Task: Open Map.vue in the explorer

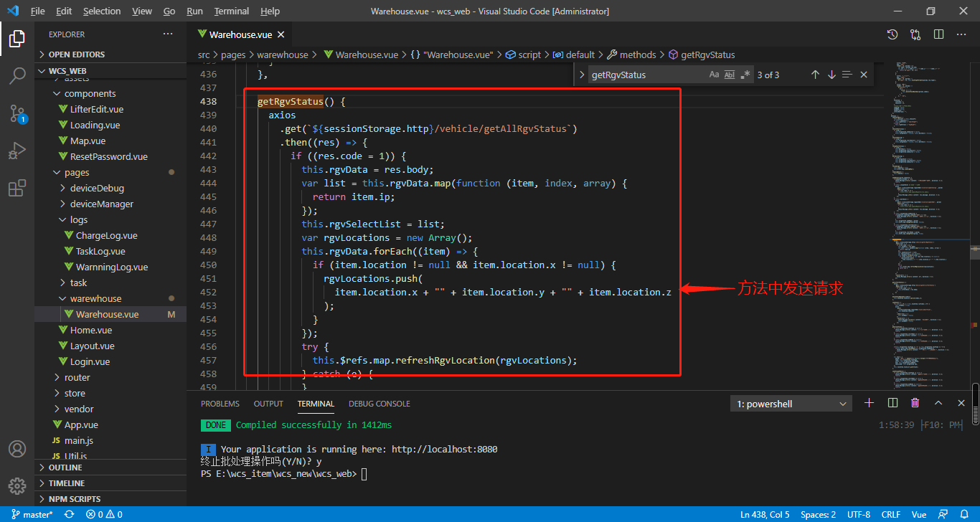Action: [x=110, y=141]
